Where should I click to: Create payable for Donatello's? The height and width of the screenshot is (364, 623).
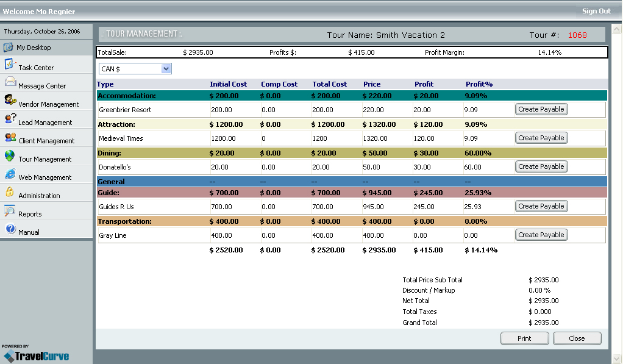(x=541, y=166)
